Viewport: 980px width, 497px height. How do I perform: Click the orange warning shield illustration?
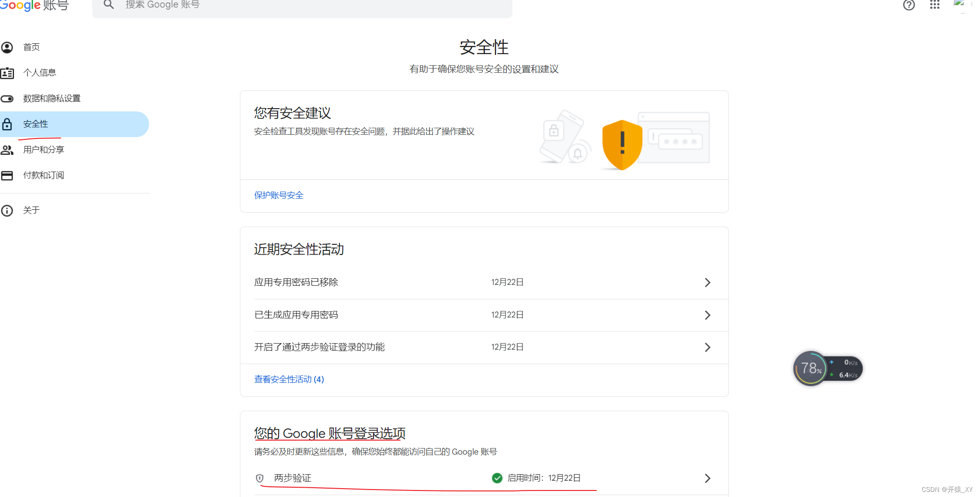click(x=622, y=145)
